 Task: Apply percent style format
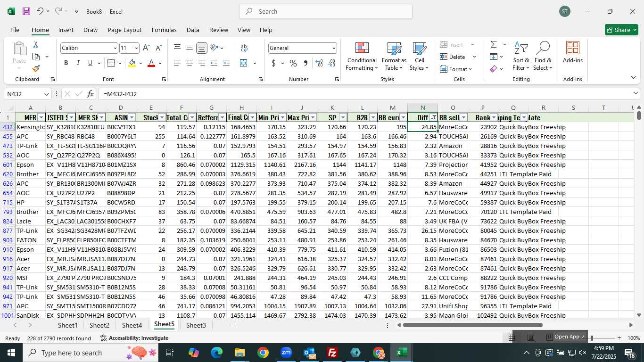coord(293,63)
